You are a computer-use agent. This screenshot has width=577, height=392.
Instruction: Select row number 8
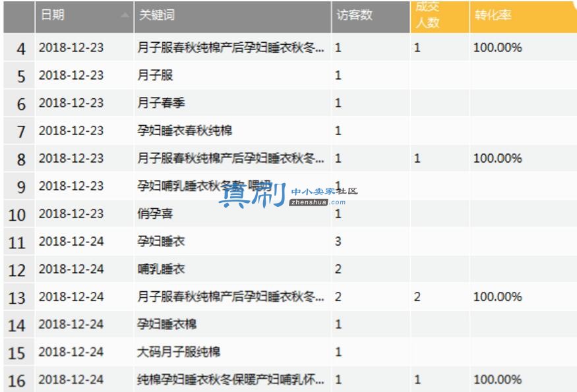click(x=19, y=158)
